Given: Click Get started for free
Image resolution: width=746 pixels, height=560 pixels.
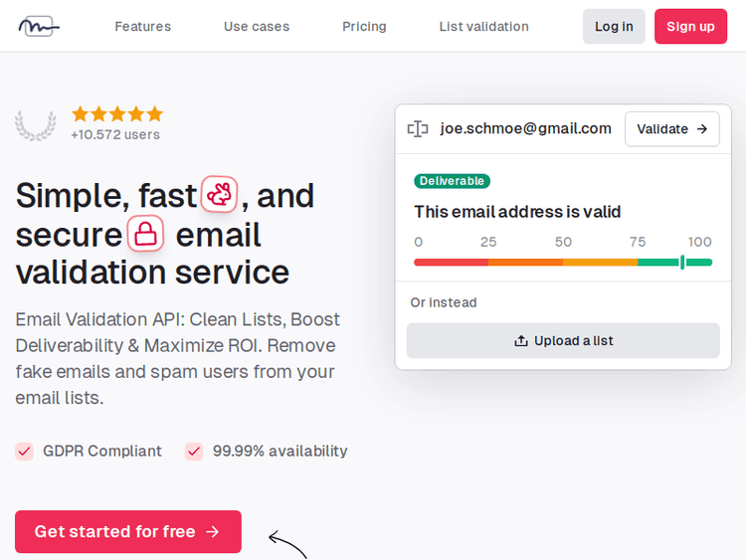Looking at the screenshot, I should pyautogui.click(x=128, y=532).
